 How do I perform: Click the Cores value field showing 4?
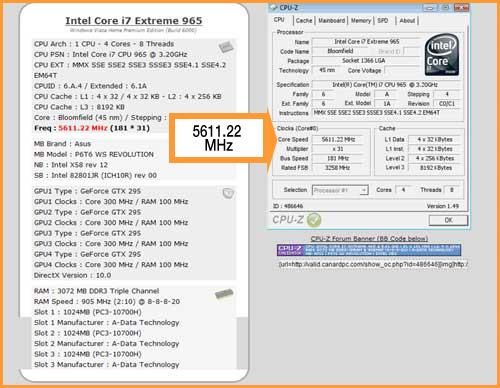[x=403, y=190]
